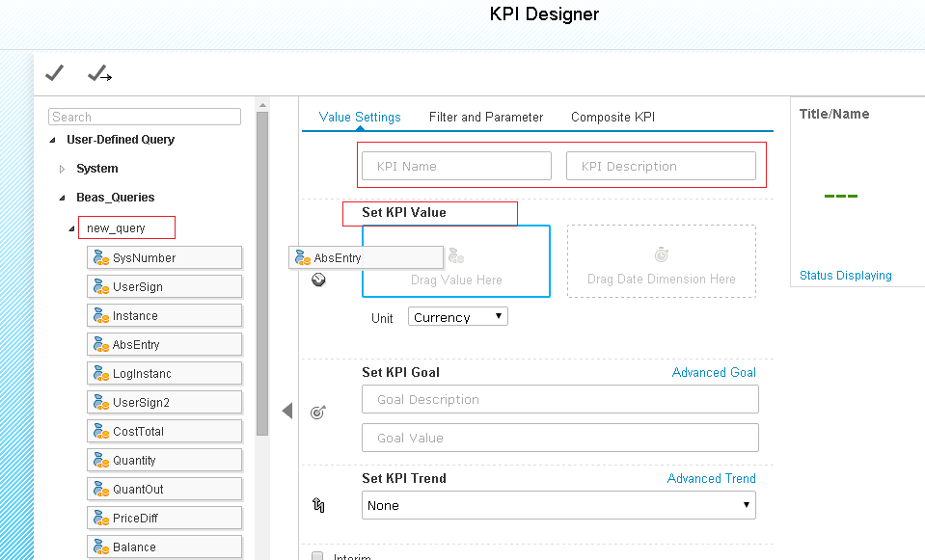Click the measure icon beside Quantity field
The height and width of the screenshot is (560, 925).
99,460
